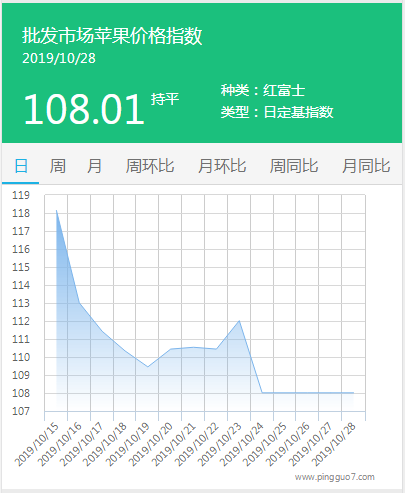Image resolution: width=405 pixels, height=493 pixels.
Task: Click the y-axis label 110
Action: (21, 357)
